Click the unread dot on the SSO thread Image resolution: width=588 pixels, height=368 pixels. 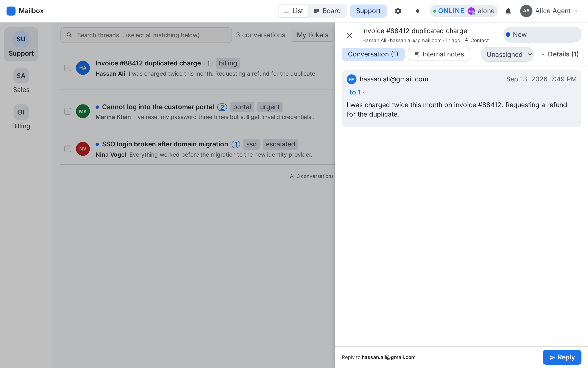click(x=97, y=144)
